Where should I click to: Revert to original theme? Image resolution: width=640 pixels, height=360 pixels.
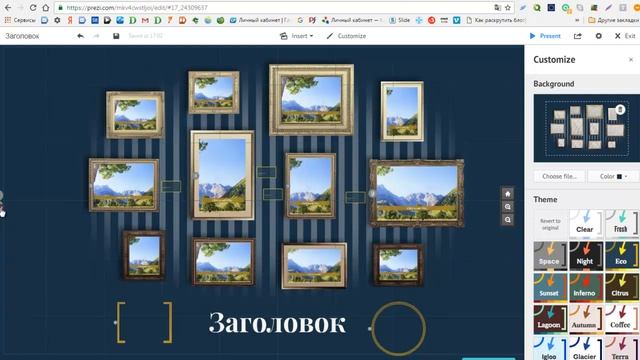pos(550,224)
